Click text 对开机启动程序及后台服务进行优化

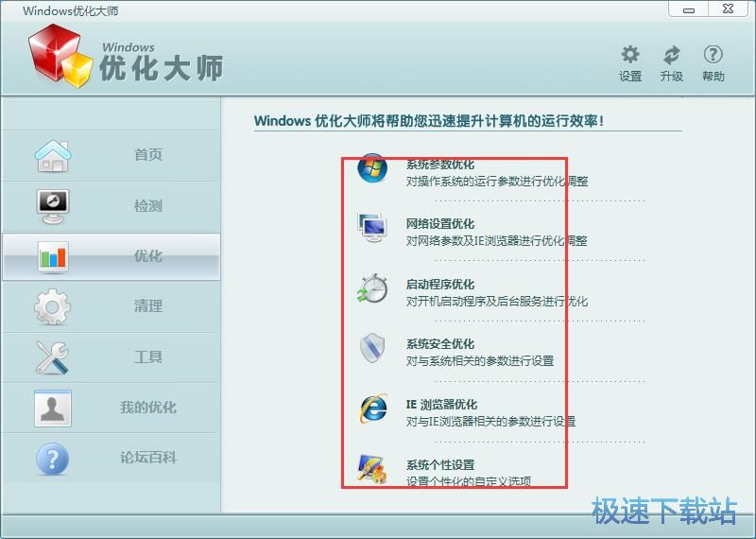pos(497,302)
